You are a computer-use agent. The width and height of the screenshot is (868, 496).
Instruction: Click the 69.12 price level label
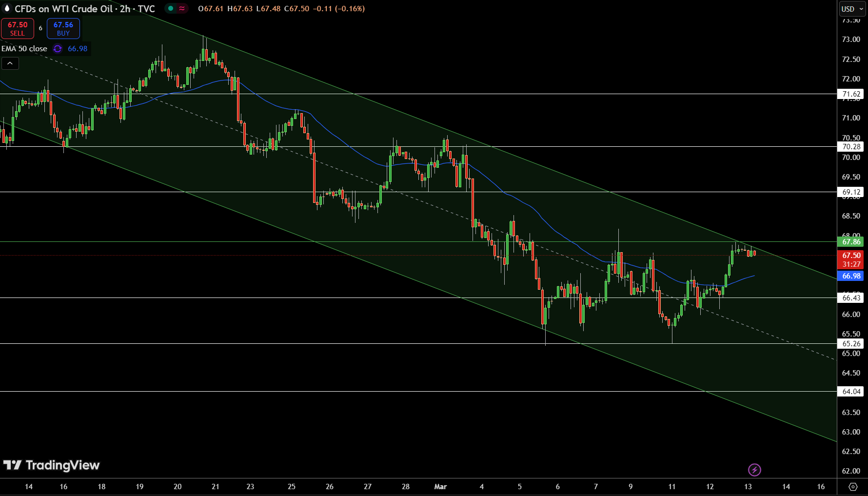(x=851, y=192)
